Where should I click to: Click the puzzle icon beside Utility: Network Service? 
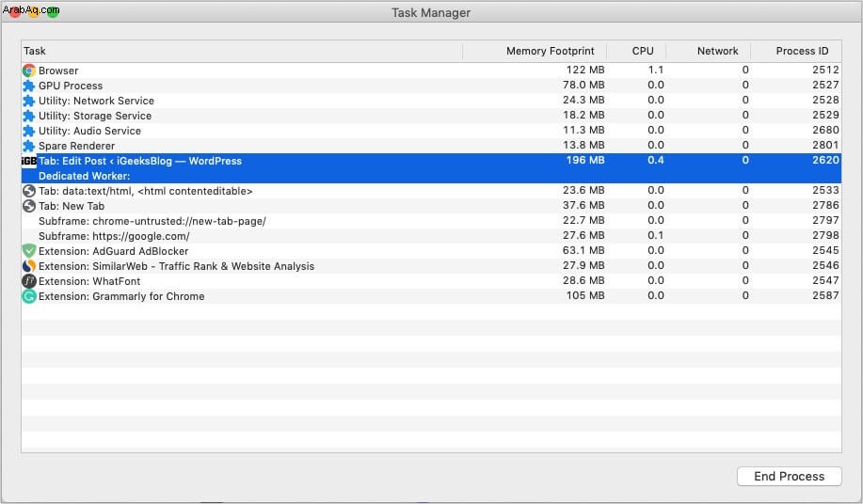click(x=29, y=101)
